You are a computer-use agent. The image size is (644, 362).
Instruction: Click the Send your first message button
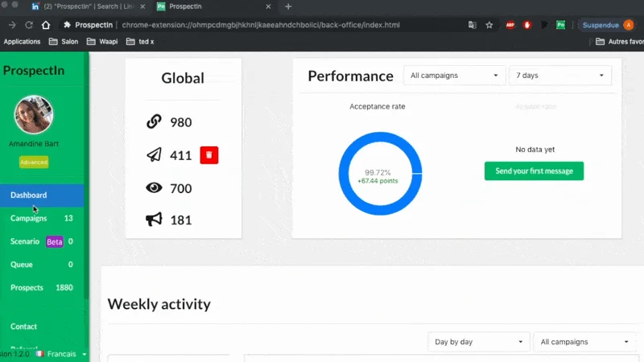(534, 171)
